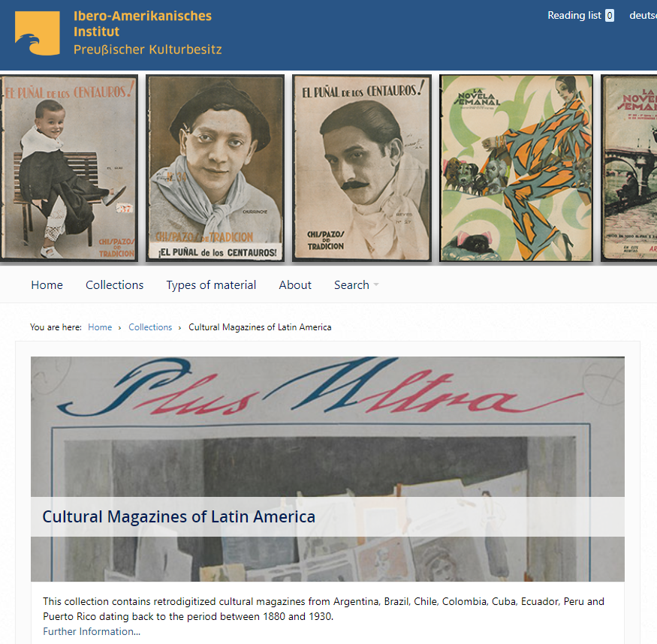Click the Ibero-Amerikanisches Institut title text
The height and width of the screenshot is (644, 657).
coord(143,23)
